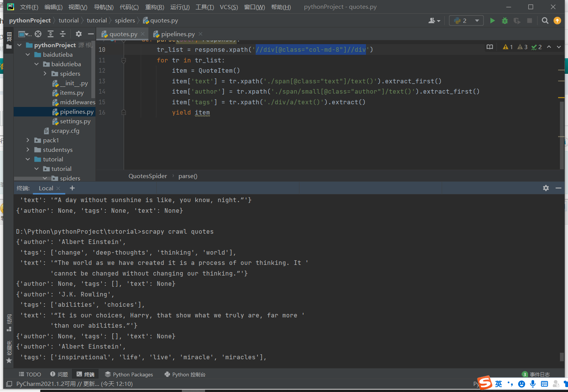Open the 重构(R) menu

tap(154, 7)
